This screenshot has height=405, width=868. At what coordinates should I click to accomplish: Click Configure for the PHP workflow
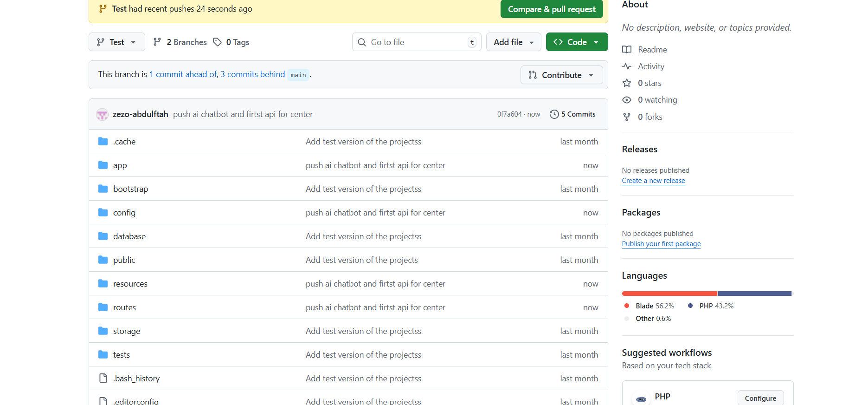click(760, 398)
